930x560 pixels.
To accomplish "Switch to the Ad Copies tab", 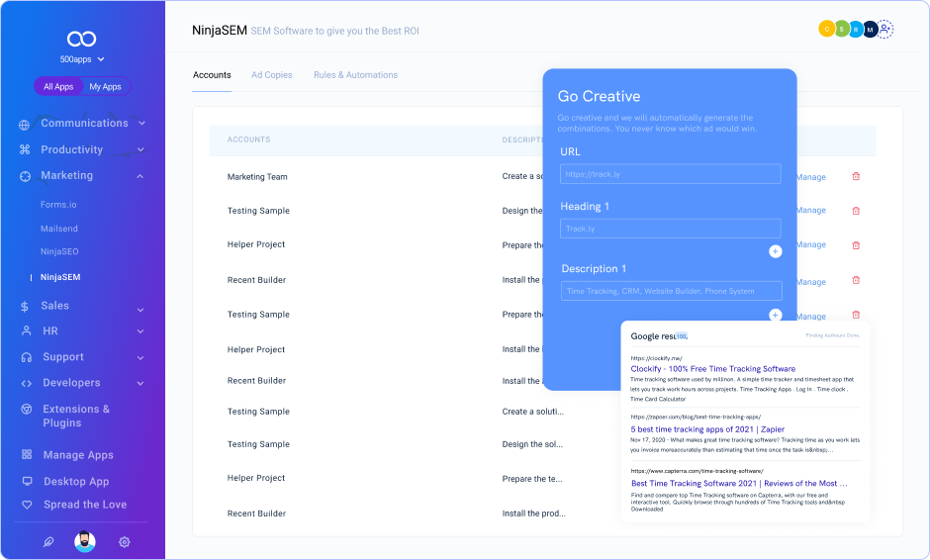I will pyautogui.click(x=271, y=75).
